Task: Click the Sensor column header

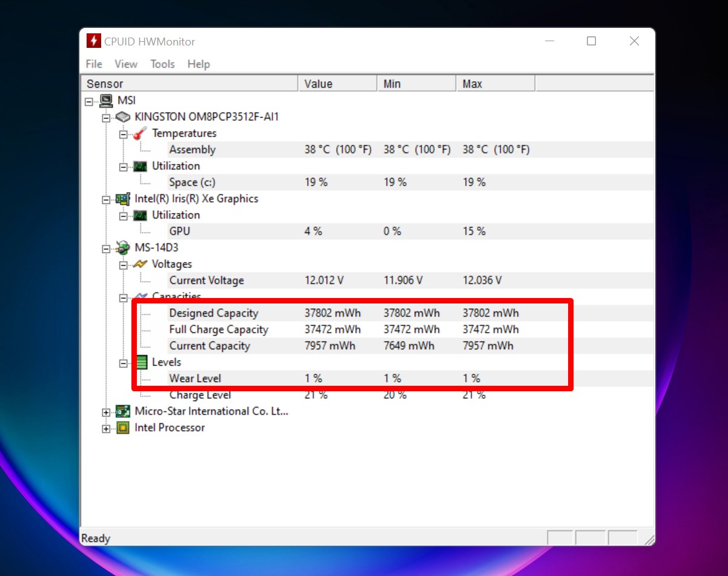Action: click(189, 84)
